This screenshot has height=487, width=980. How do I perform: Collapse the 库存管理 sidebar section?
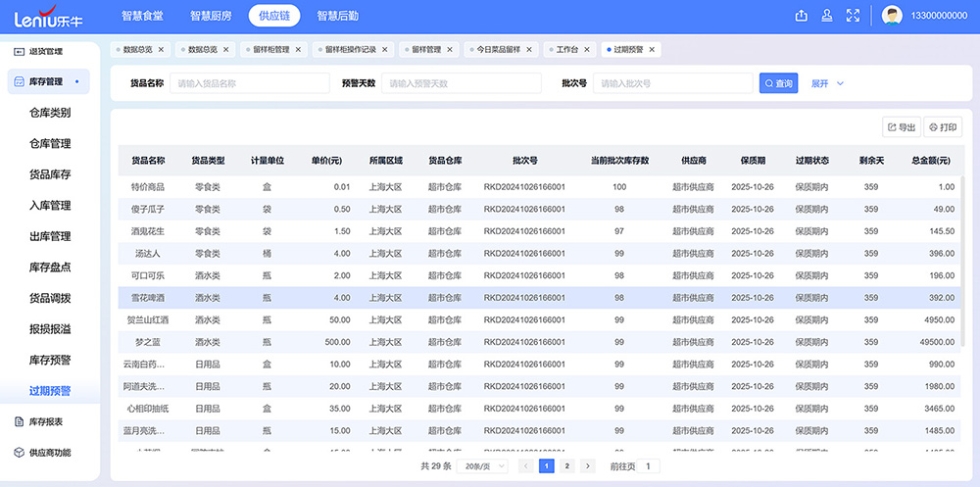(x=49, y=82)
